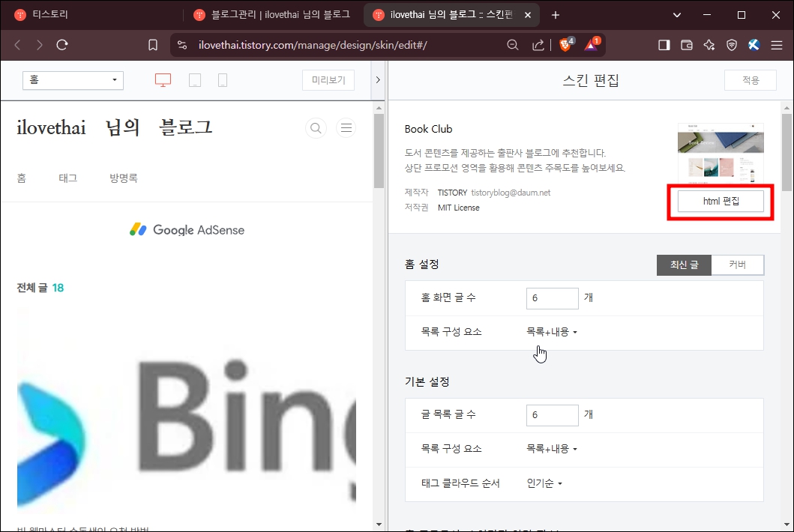This screenshot has width=794, height=532.
Task: Open the Brave Rewards triangle icon
Action: tap(592, 44)
